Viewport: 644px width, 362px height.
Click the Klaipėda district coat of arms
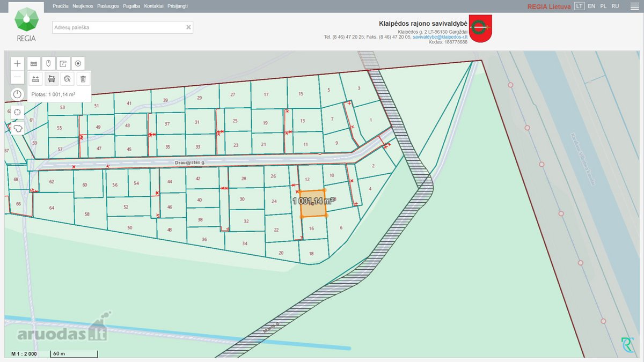480,28
